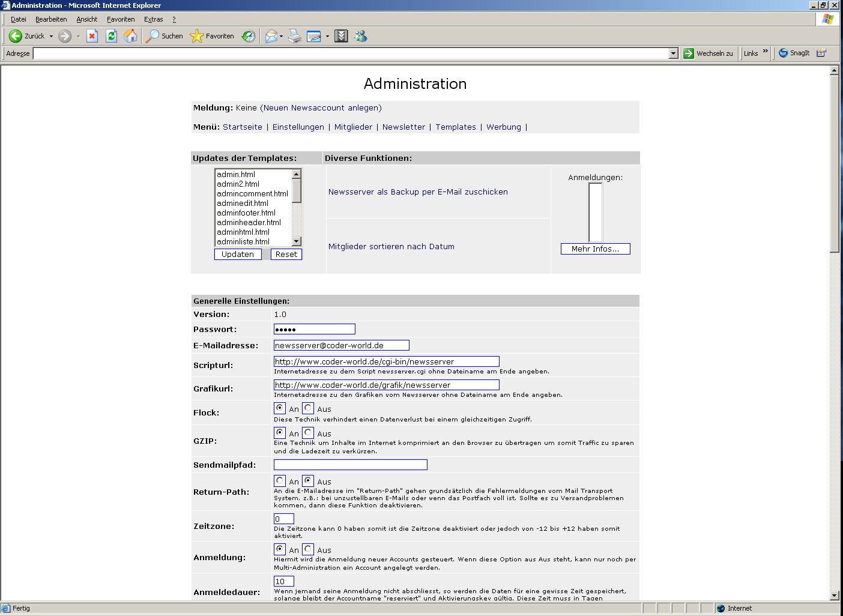This screenshot has height=616, width=843.
Task: Go to the Home page icon
Action: click(130, 36)
